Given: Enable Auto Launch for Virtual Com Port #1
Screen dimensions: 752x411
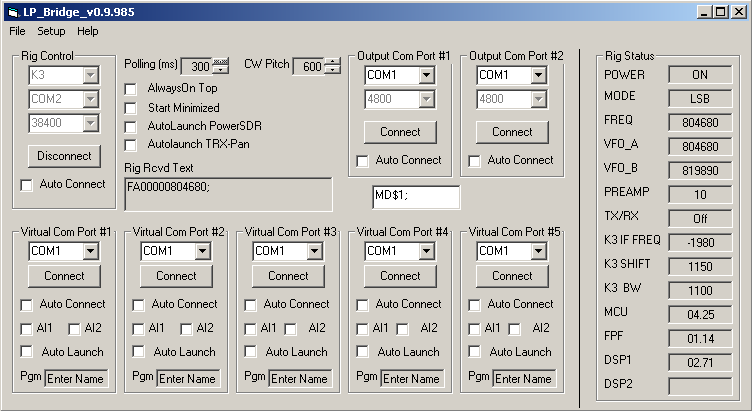Looking at the screenshot, I should (x=26, y=352).
